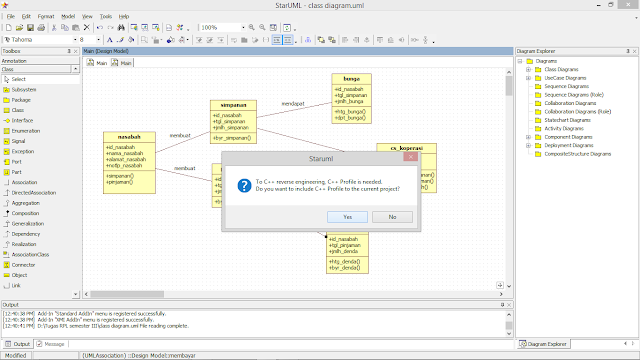Click Yes in the Staruml dialog

[347, 217]
